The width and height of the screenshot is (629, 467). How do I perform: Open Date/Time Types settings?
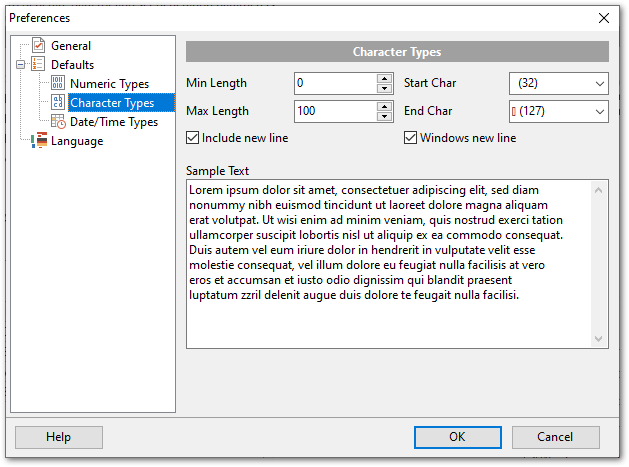coord(114,122)
